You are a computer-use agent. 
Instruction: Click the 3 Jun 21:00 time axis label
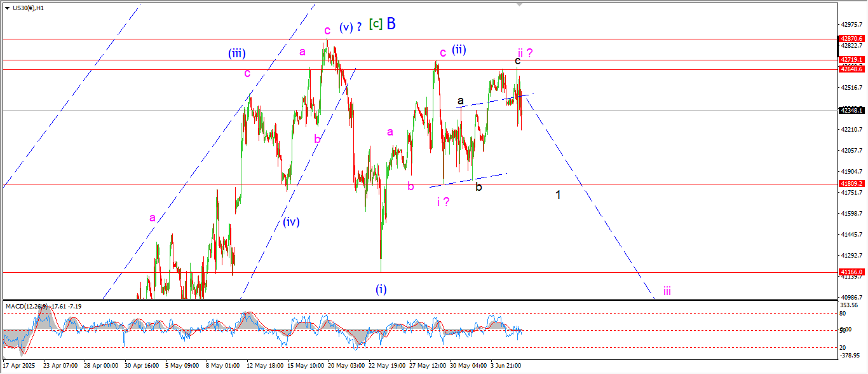pos(506,366)
